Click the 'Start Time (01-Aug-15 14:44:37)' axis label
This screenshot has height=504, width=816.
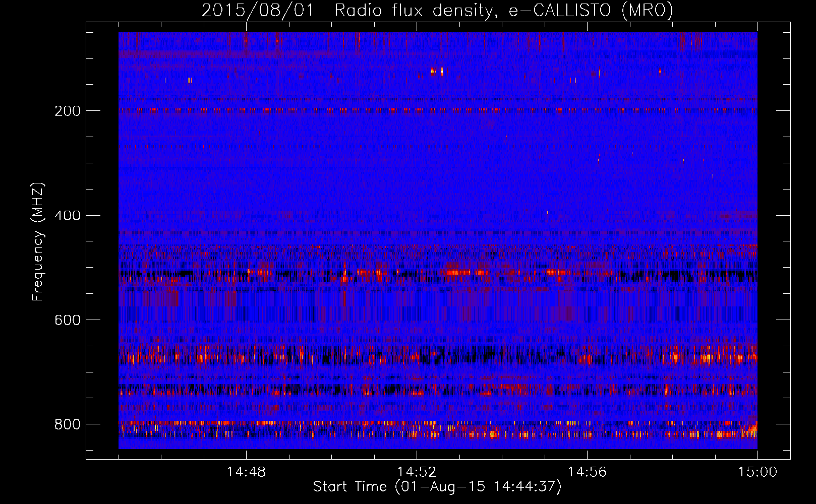pyautogui.click(x=437, y=487)
